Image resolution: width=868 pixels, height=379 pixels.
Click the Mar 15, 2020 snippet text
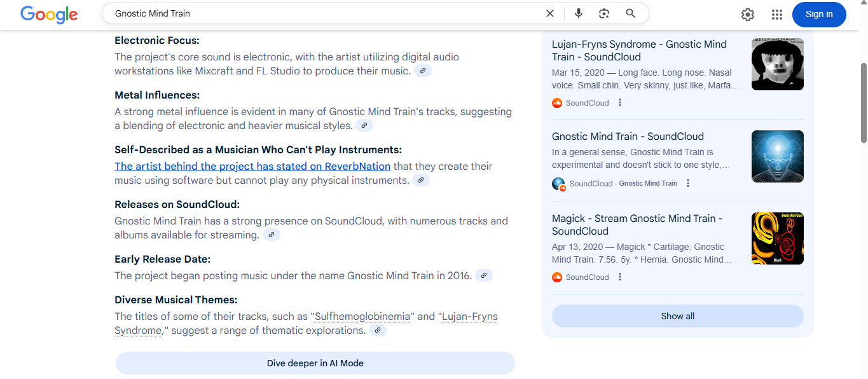click(645, 79)
